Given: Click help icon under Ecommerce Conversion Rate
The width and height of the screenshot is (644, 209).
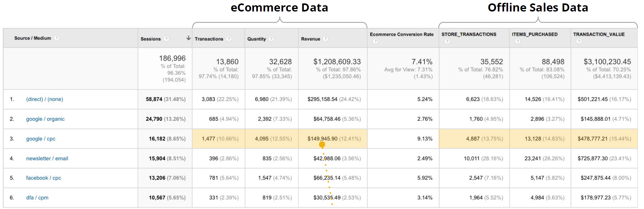Looking at the screenshot, I should tap(375, 41).
